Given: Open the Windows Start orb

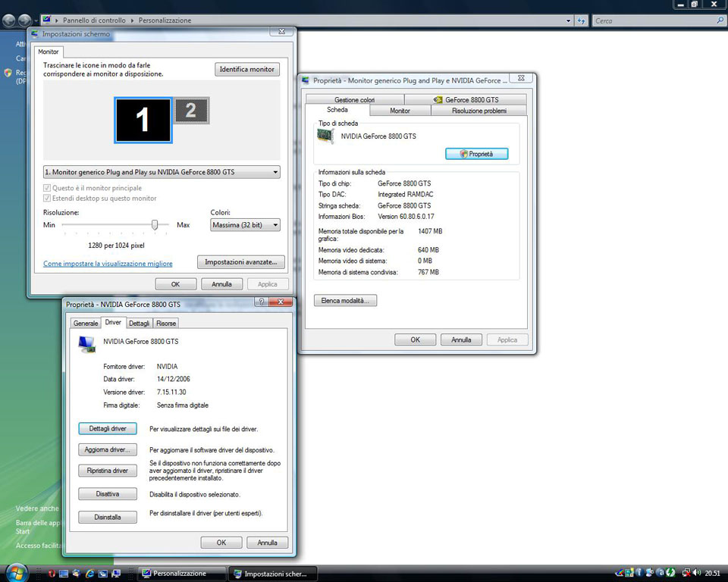Looking at the screenshot, I should point(17,573).
